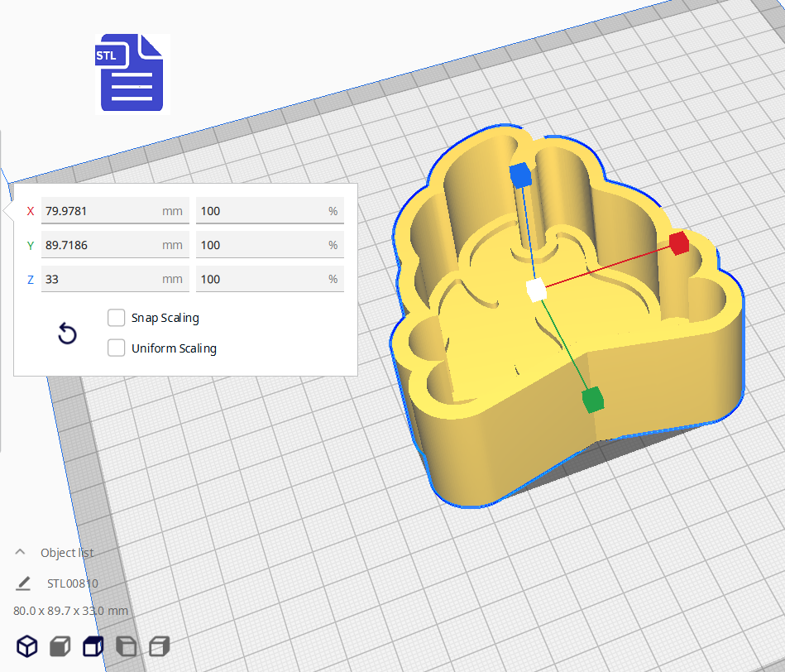Image resolution: width=785 pixels, height=672 pixels.
Task: Click the red X-axis scale handle
Action: pos(678,243)
